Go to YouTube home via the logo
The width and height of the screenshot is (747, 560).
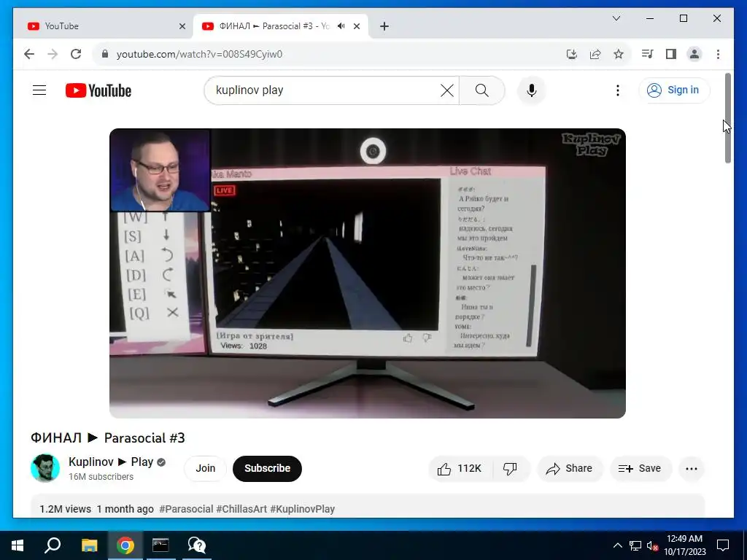[98, 90]
